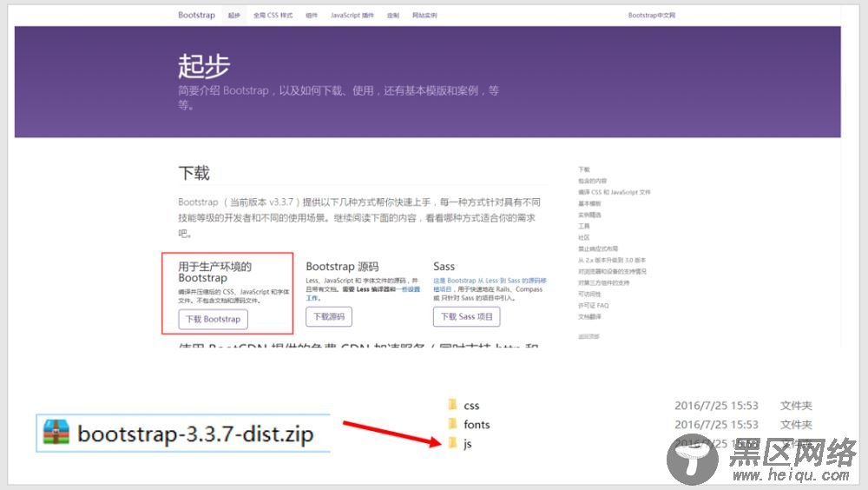Select the fonts folder name
The image size is (868, 490).
(477, 425)
